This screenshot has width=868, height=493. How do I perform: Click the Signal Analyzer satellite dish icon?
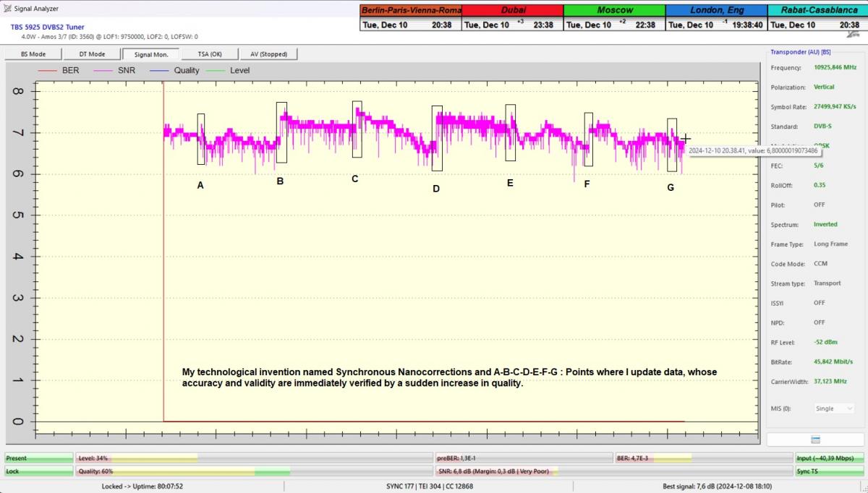[7, 9]
